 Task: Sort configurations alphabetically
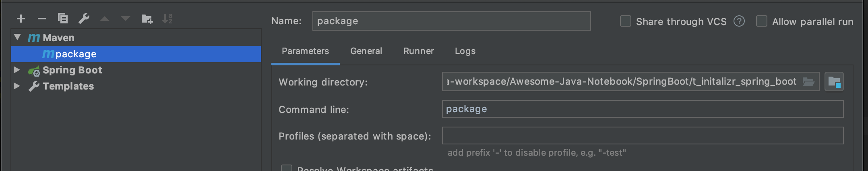point(167,19)
